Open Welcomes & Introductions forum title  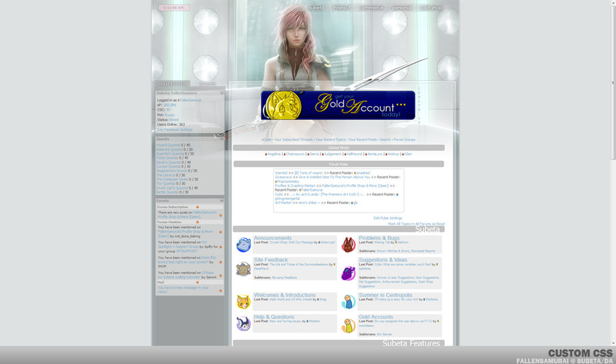(x=285, y=295)
